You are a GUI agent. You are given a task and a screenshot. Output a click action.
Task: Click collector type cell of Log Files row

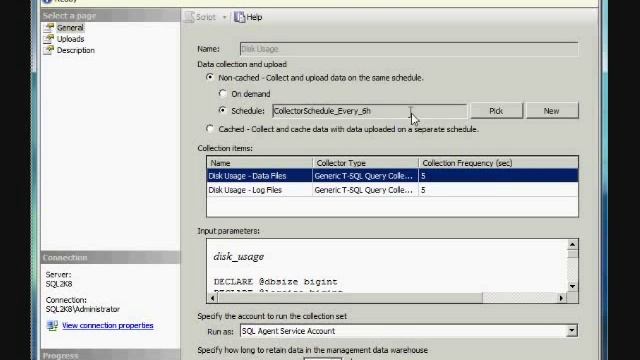365,190
